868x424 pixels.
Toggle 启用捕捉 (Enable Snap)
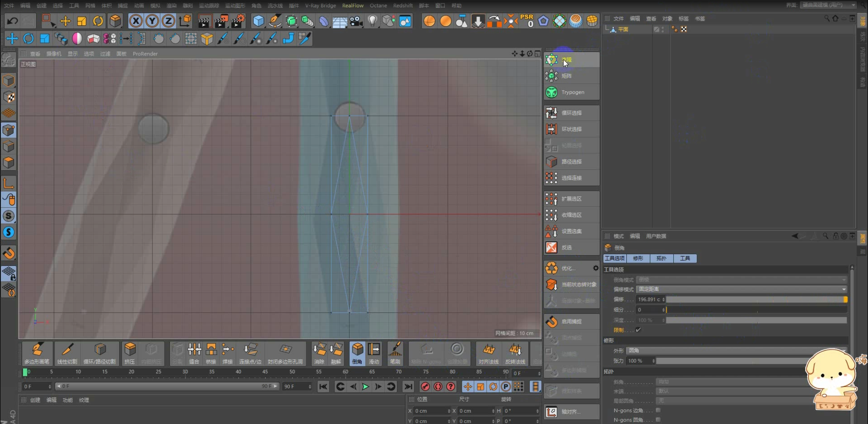[571, 322]
